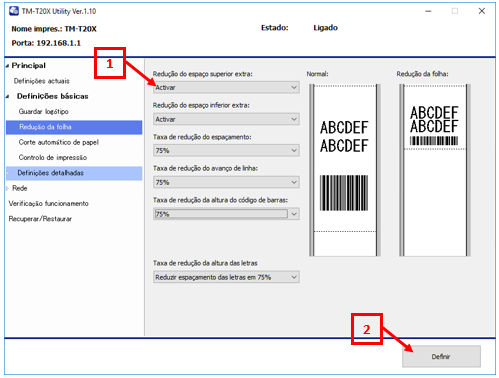Open Redução do espaço inferior extra dropdown
The height and width of the screenshot is (378, 499).
pos(226,119)
